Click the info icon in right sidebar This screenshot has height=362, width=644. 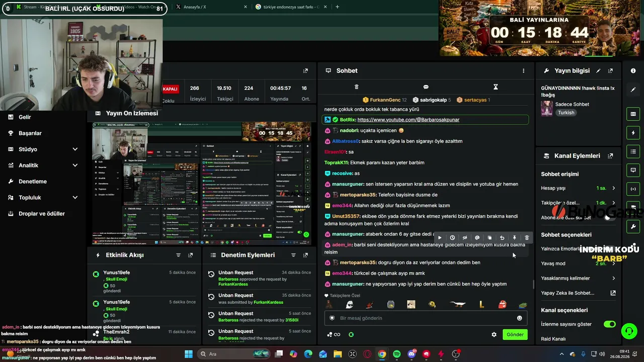[x=633, y=71]
